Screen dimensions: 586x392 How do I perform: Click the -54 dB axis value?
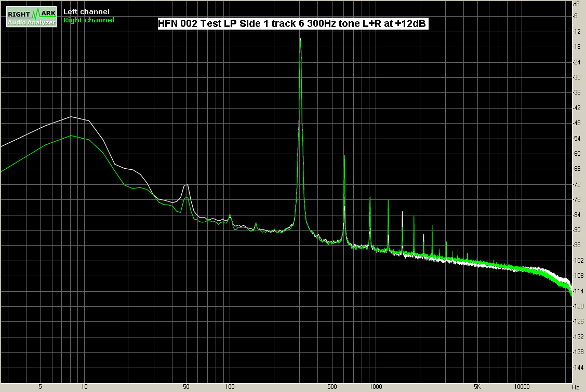pyautogui.click(x=577, y=139)
